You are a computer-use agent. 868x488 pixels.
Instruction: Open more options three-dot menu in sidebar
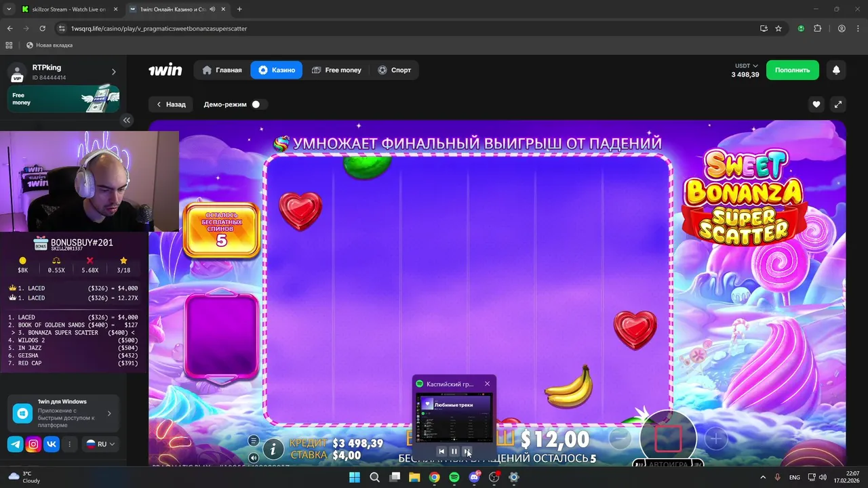(x=69, y=444)
